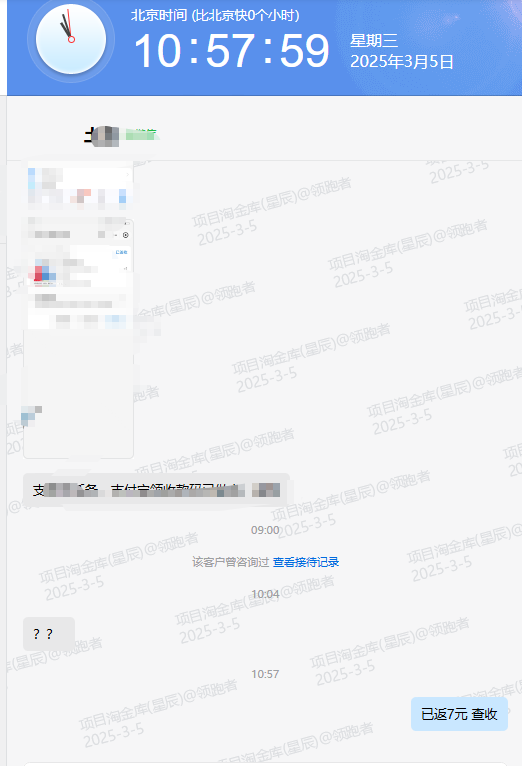Click the 10:57 timestamp in chat
This screenshot has width=522, height=766.
coord(265,674)
